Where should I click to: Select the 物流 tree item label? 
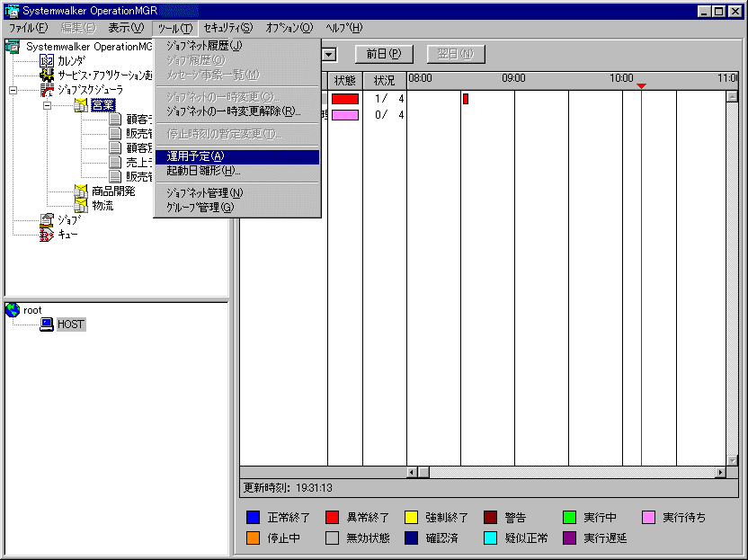[x=102, y=206]
